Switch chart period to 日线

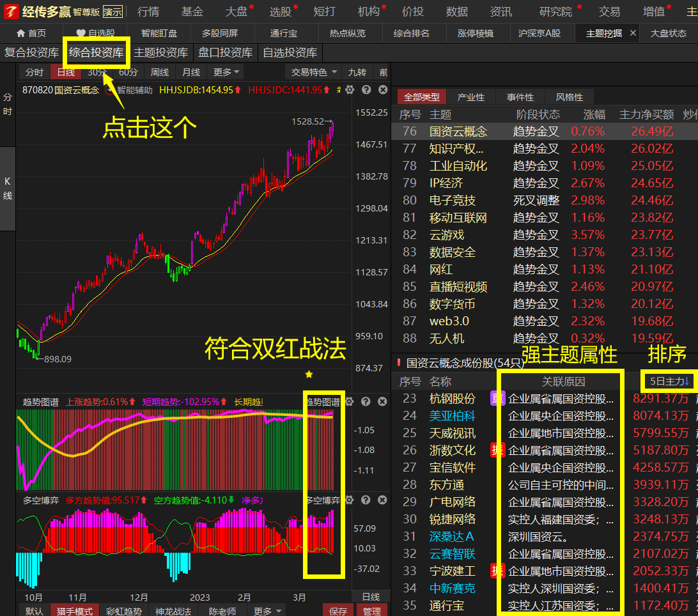click(x=66, y=72)
